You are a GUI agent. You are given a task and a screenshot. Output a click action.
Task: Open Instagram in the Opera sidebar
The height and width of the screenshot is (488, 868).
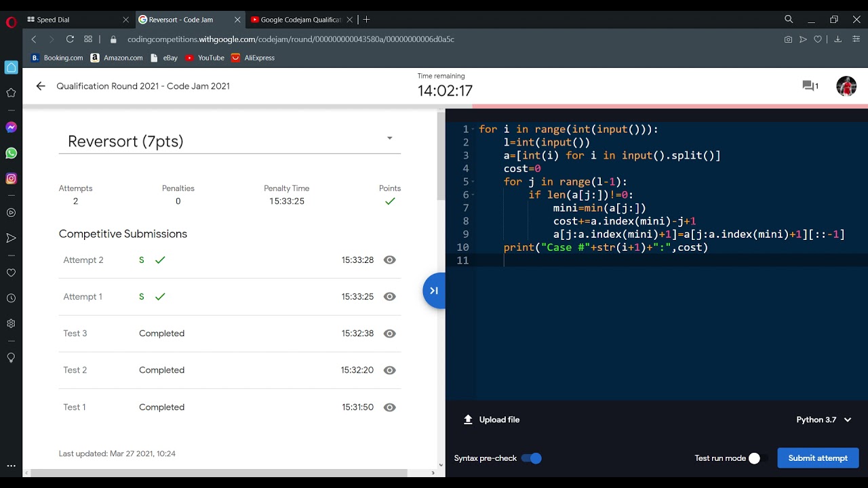(11, 179)
